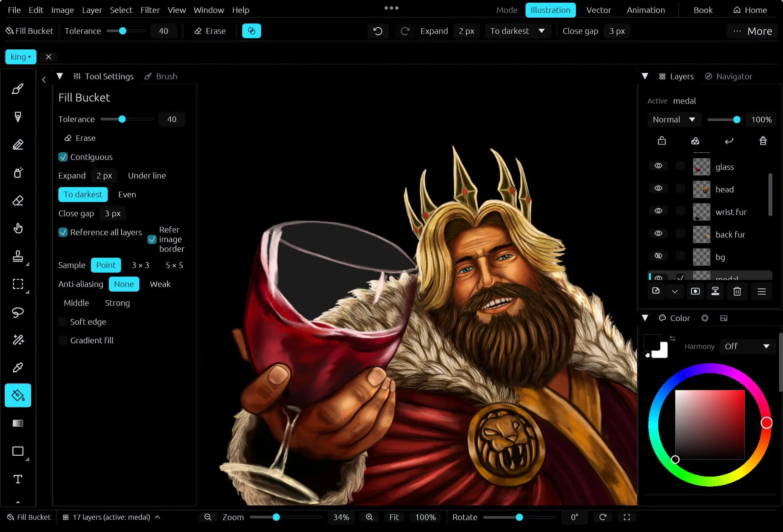Select the Airbrush spray tool
Viewport: 783px width, 532px height.
coord(18,173)
